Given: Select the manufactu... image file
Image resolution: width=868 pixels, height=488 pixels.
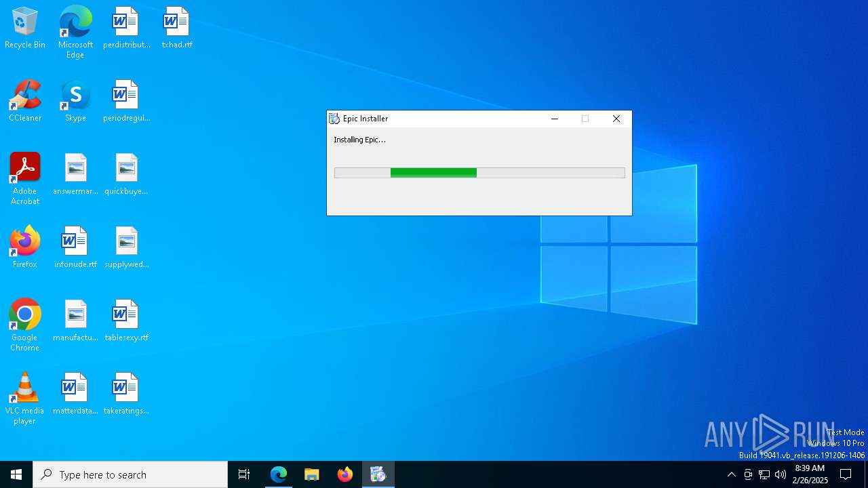Looking at the screenshot, I should (75, 321).
